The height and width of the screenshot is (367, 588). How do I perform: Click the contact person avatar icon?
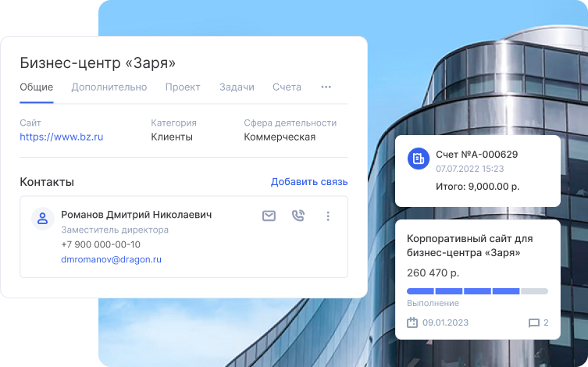[x=43, y=218]
